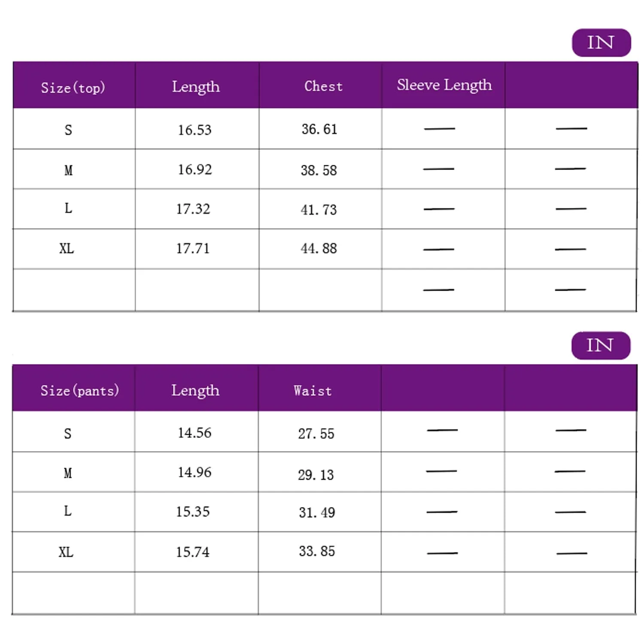This screenshot has width=644, height=644.
Task: Select the 38.58 chest measurement
Action: click(x=319, y=170)
